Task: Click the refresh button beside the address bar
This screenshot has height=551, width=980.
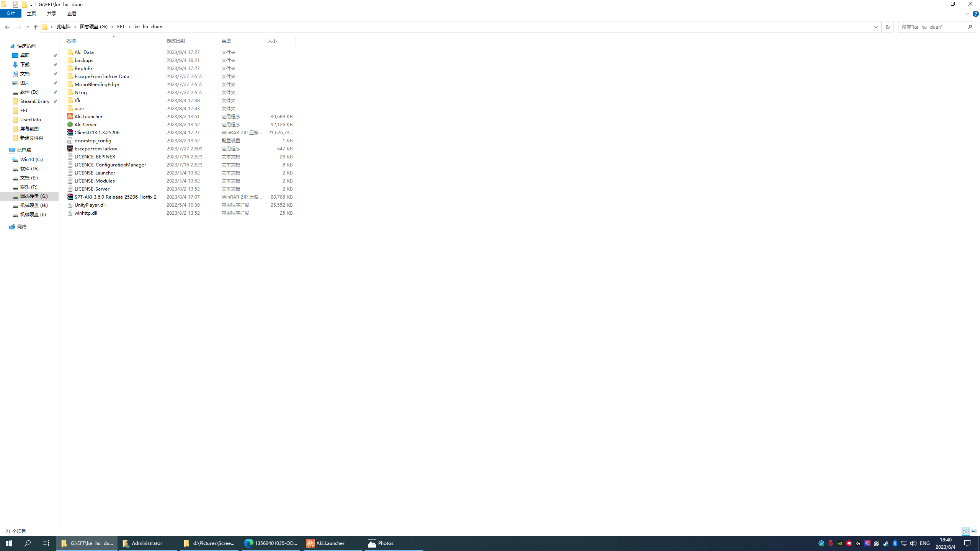Action: (887, 27)
